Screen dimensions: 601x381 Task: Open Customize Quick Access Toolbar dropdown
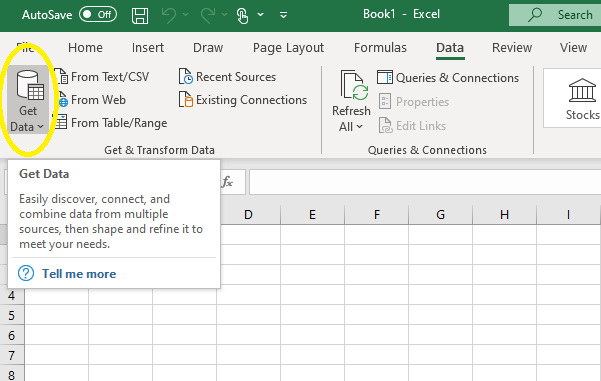284,15
